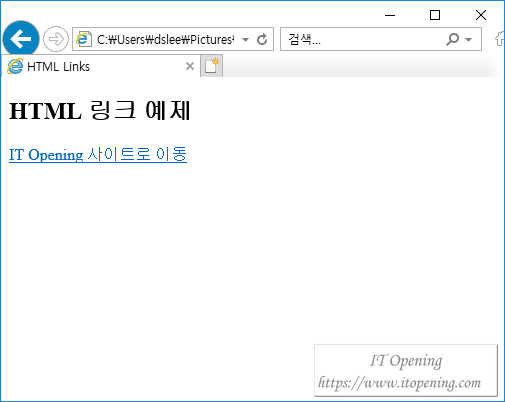Image resolution: width=505 pixels, height=402 pixels.
Task: Click the IE page icon in address bar
Action: pos(84,39)
